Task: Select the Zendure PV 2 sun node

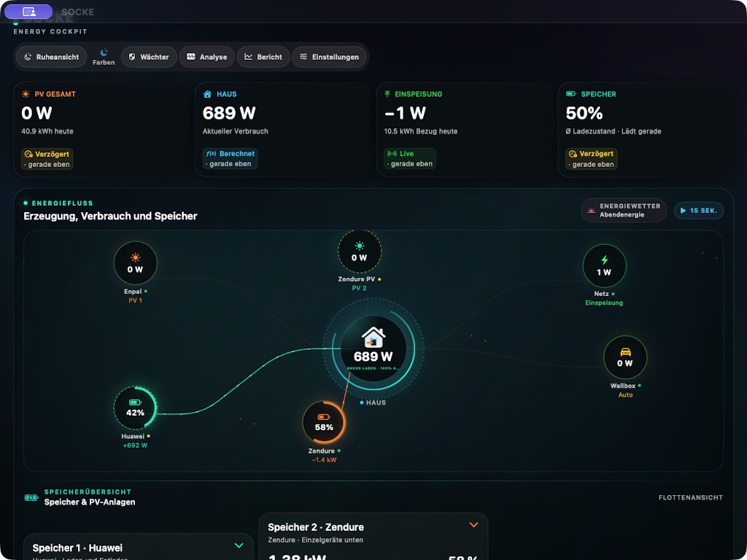Action: pos(360,252)
